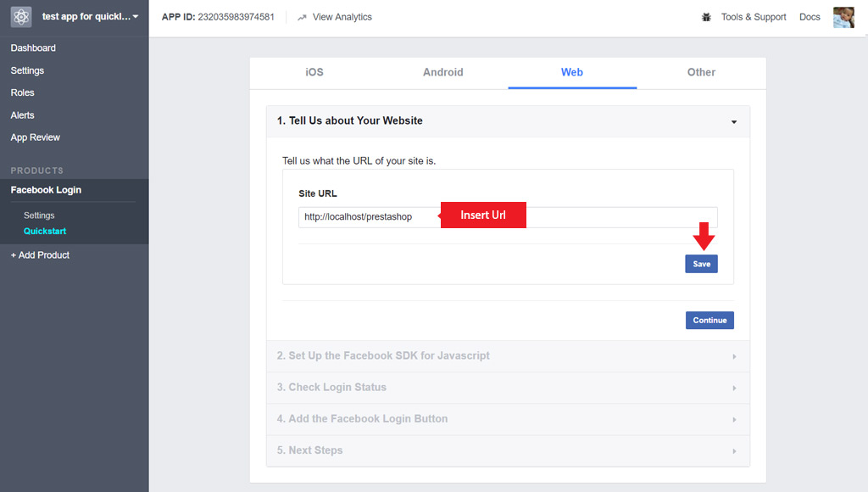
Task: Expand the Check Login Status step
Action: click(x=508, y=388)
